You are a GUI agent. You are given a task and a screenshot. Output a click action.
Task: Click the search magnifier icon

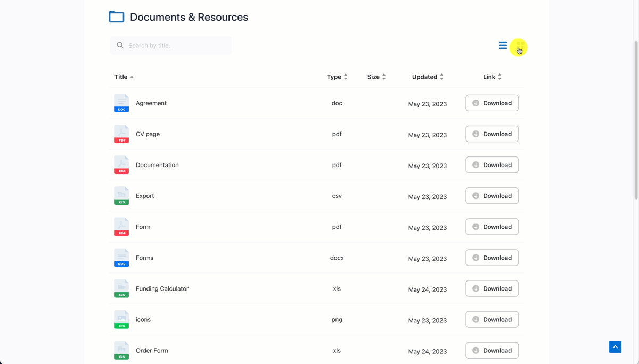click(120, 45)
